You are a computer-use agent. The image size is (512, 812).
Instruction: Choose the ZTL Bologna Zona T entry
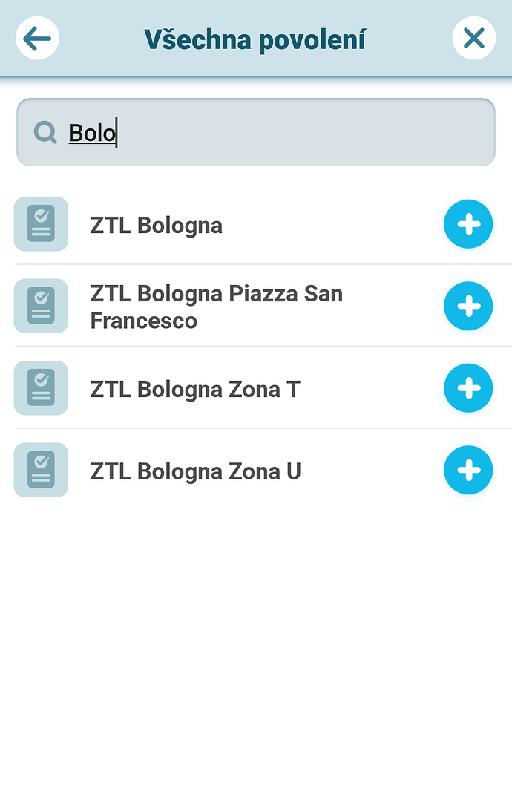click(195, 389)
